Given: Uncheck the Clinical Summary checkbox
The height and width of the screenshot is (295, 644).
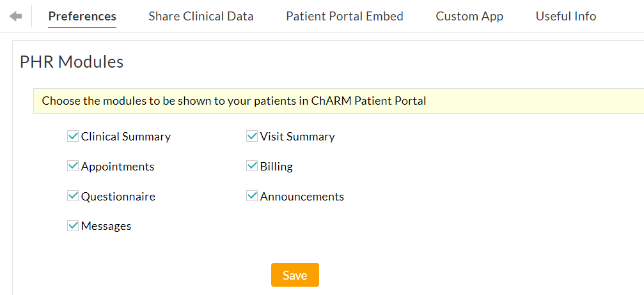Looking at the screenshot, I should [x=73, y=136].
